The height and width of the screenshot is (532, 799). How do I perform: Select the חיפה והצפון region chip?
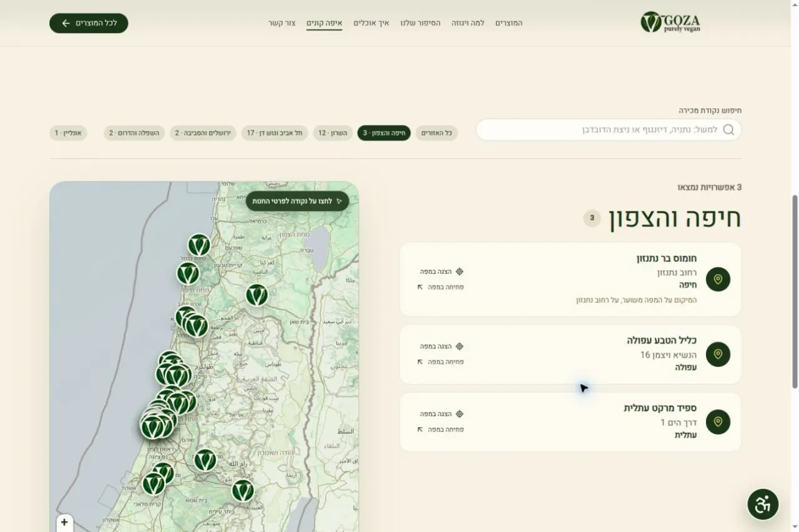(x=384, y=133)
